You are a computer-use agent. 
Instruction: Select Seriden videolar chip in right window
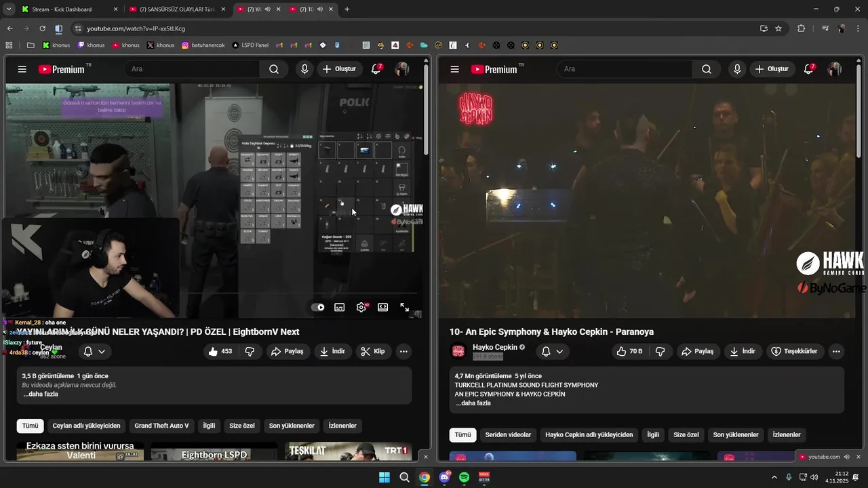[508, 434]
